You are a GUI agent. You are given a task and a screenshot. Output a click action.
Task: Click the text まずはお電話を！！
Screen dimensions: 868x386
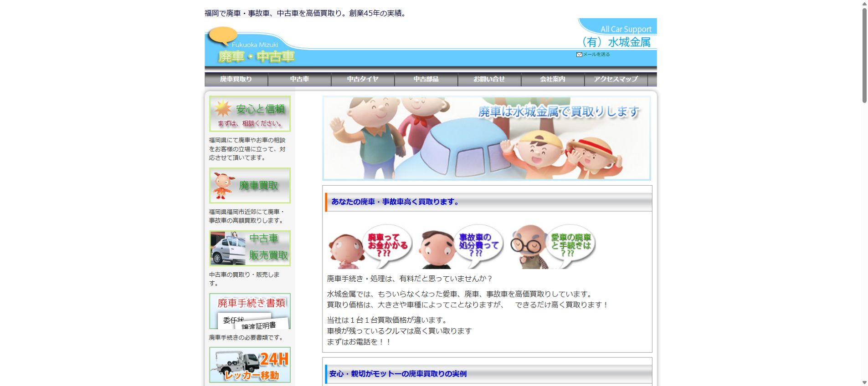pos(359,342)
